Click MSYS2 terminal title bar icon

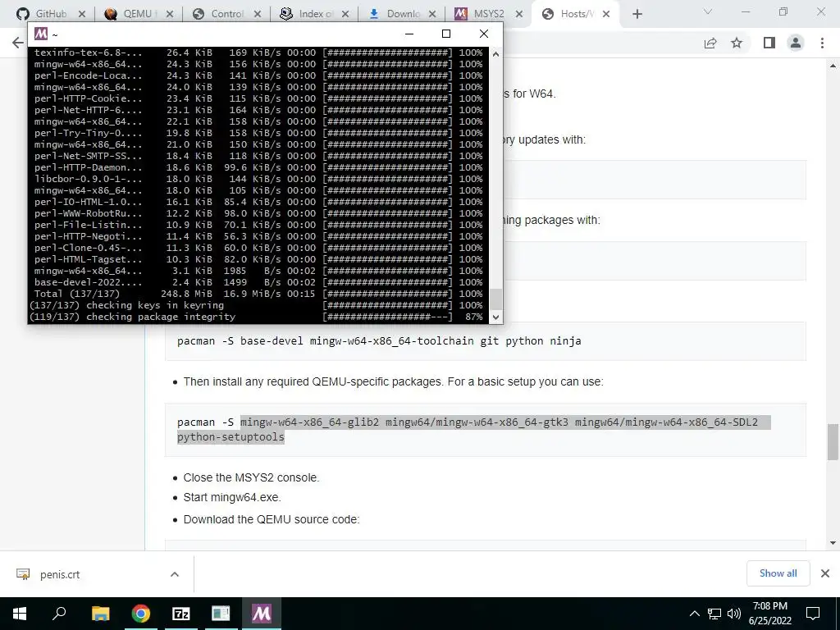click(x=41, y=34)
